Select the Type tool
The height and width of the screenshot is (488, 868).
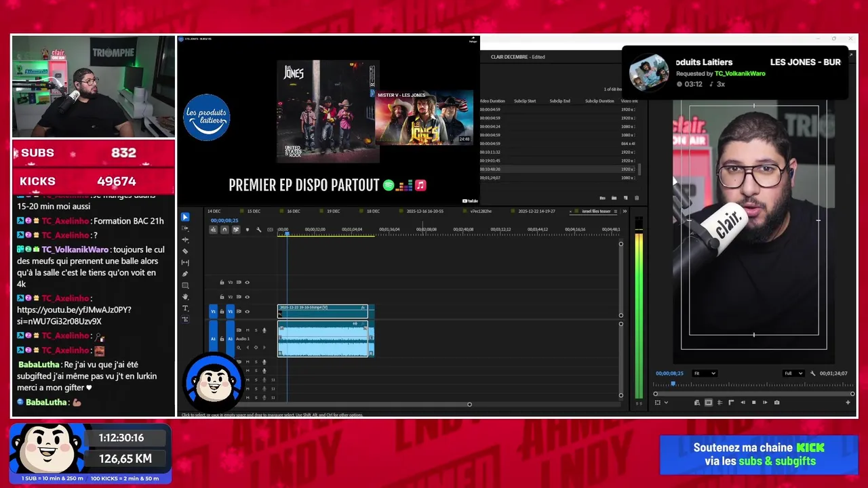coord(186,308)
